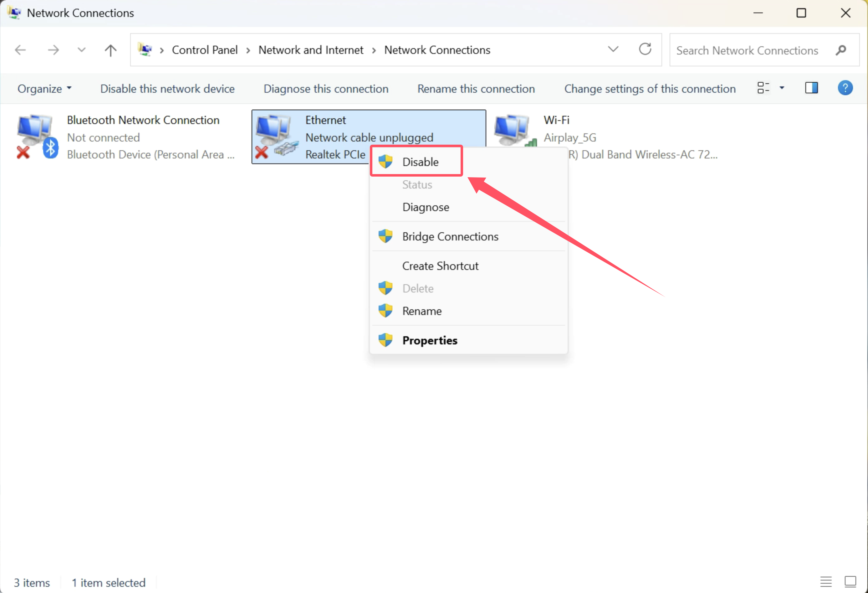Click the change view icon

(763, 88)
